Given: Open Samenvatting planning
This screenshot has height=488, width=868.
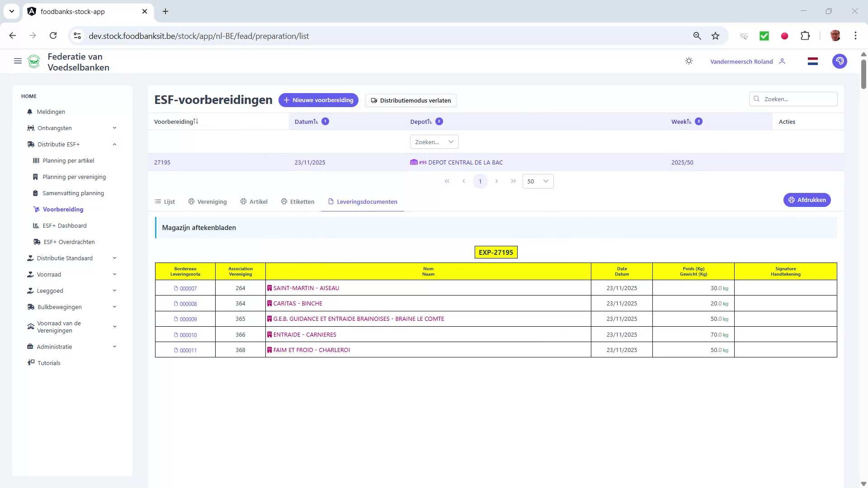Looking at the screenshot, I should coord(73,193).
